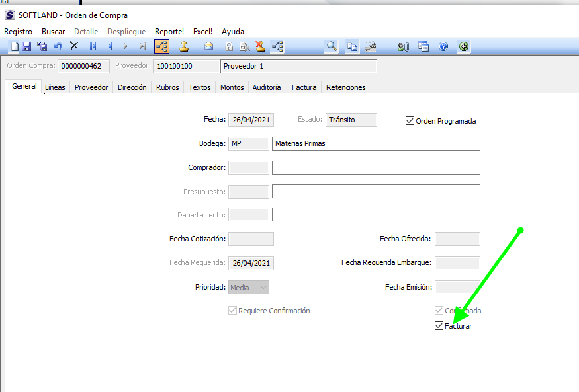The image size is (579, 392).
Task: Uncheck the Orden Programada checkbox
Action: [x=410, y=121]
